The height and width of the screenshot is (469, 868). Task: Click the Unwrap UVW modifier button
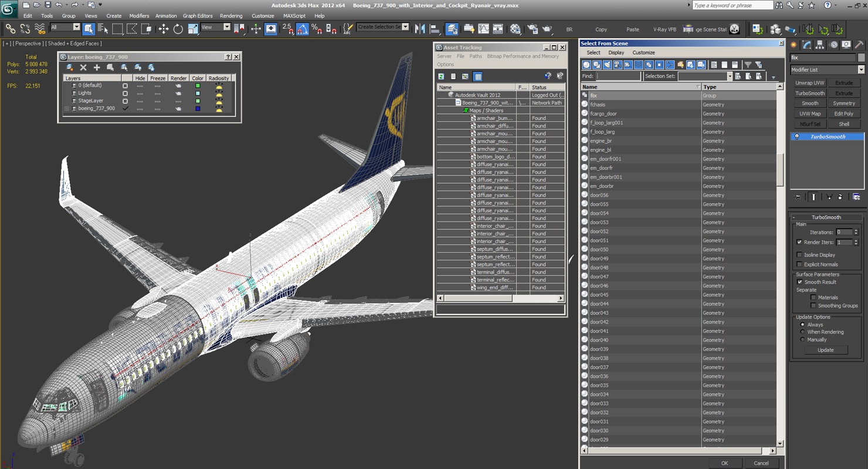[x=810, y=83]
